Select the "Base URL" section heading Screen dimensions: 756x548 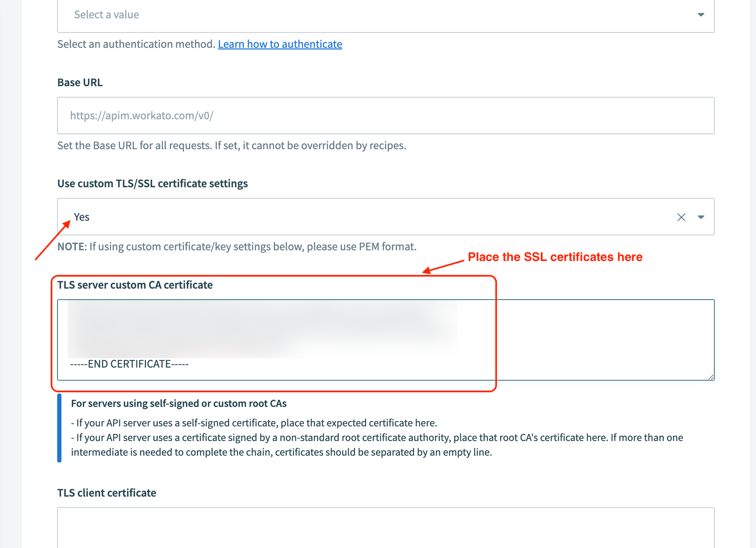coord(80,82)
